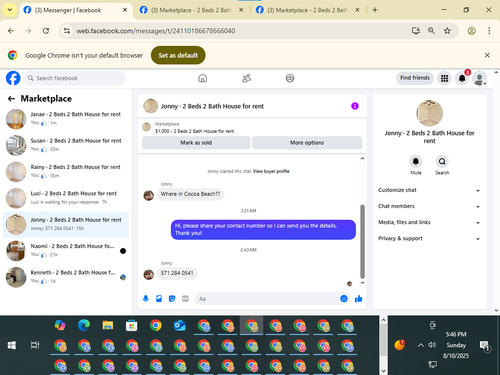500x375 pixels.
Task: Open Microsoft Edge from taskbar
Action: (84, 325)
